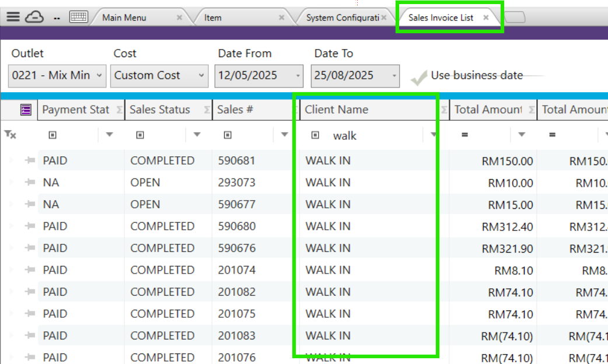The image size is (608, 364).
Task: Expand the Date From date picker
Action: pos(299,76)
